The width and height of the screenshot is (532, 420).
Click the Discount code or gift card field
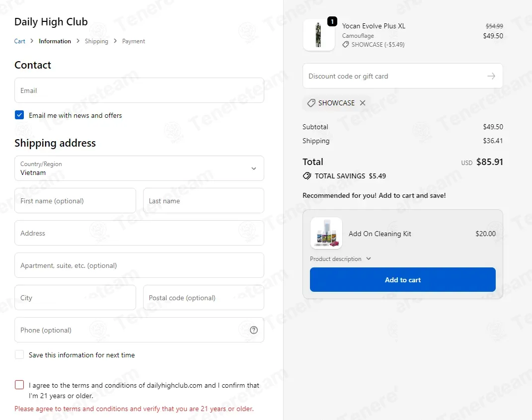393,76
